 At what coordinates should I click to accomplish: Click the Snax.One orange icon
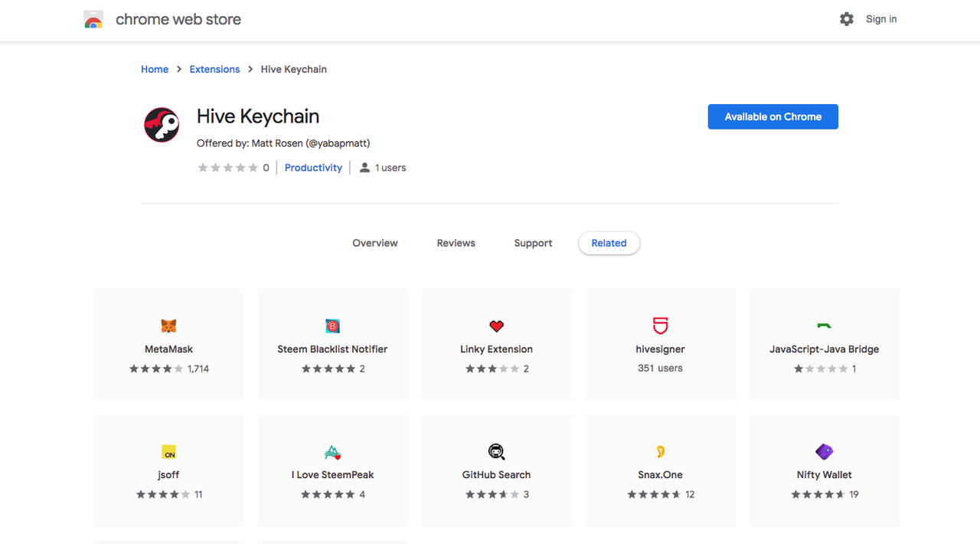660,452
